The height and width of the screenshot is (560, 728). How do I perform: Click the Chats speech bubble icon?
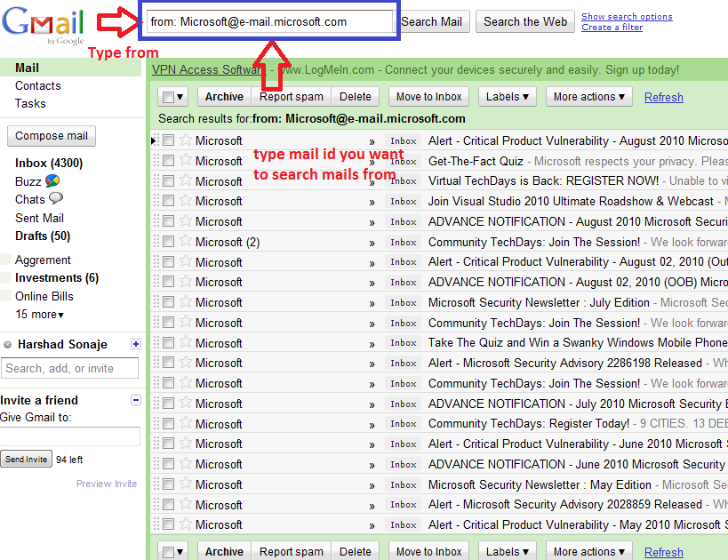click(56, 199)
